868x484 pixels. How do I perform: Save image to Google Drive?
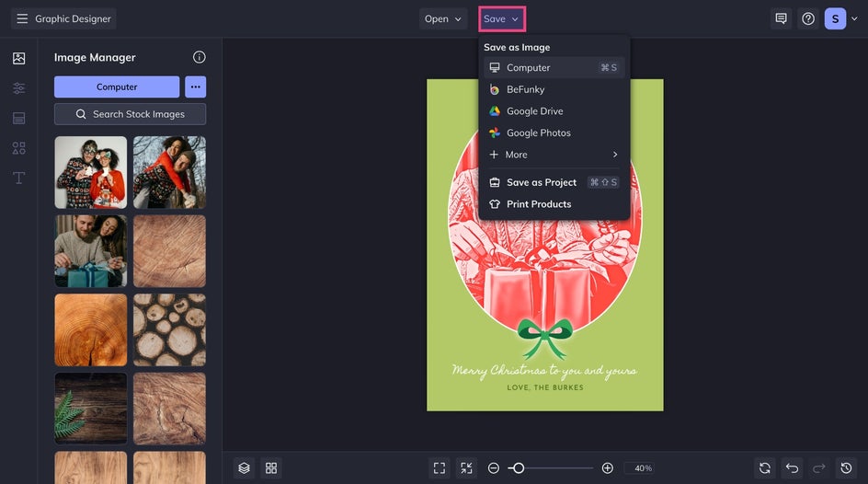pos(554,110)
